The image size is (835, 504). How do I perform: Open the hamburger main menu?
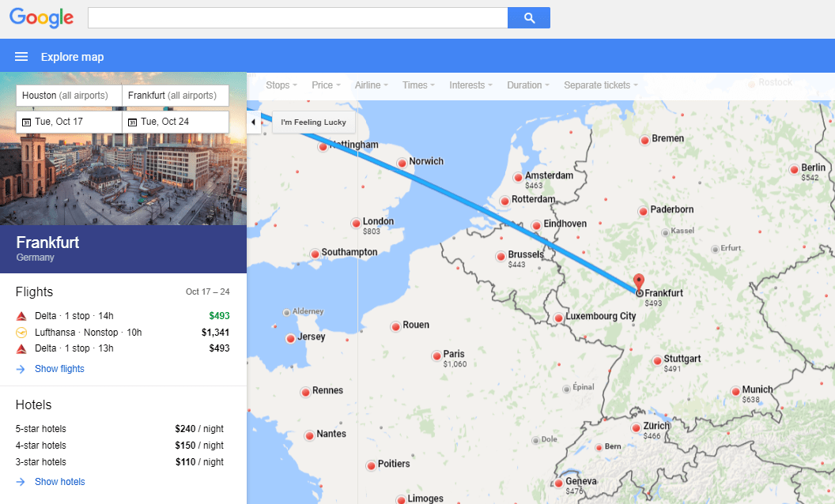click(x=21, y=57)
